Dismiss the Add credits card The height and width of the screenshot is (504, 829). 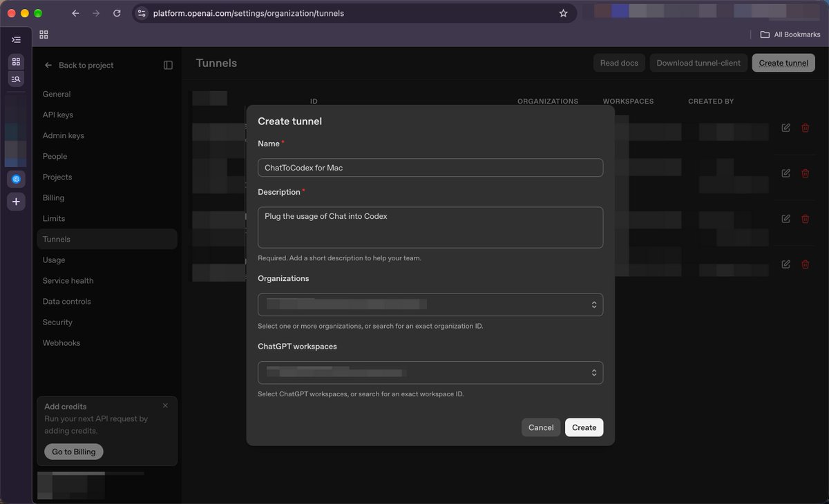click(x=165, y=406)
